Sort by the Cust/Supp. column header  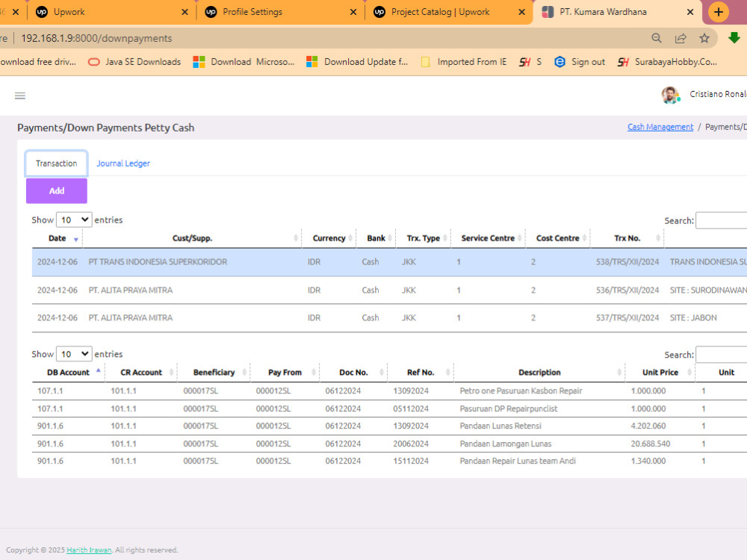192,238
